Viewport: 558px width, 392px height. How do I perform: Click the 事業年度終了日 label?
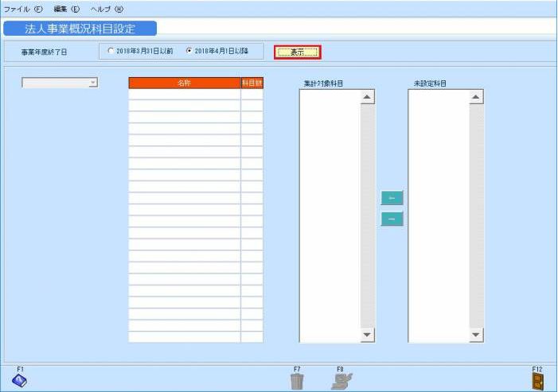(x=44, y=52)
